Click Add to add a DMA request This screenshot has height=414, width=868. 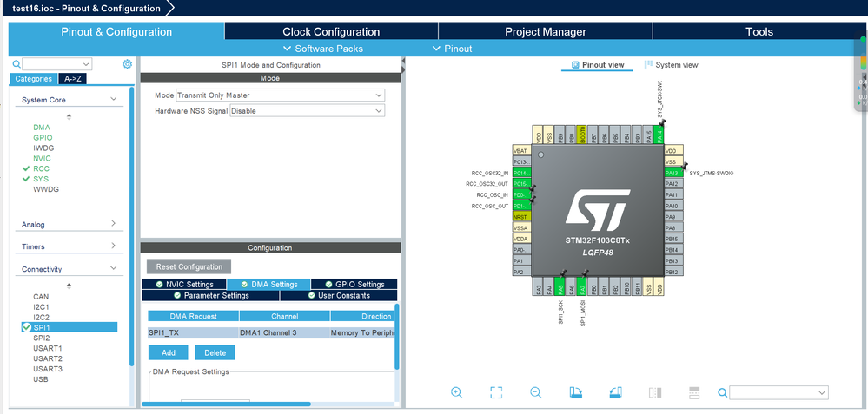click(x=169, y=352)
